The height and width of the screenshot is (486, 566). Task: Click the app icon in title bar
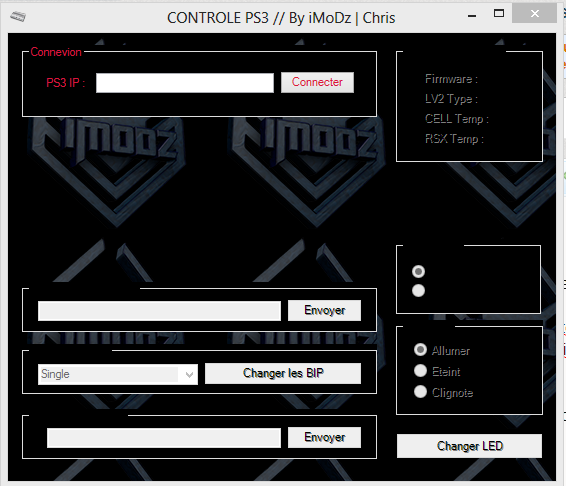18,16
